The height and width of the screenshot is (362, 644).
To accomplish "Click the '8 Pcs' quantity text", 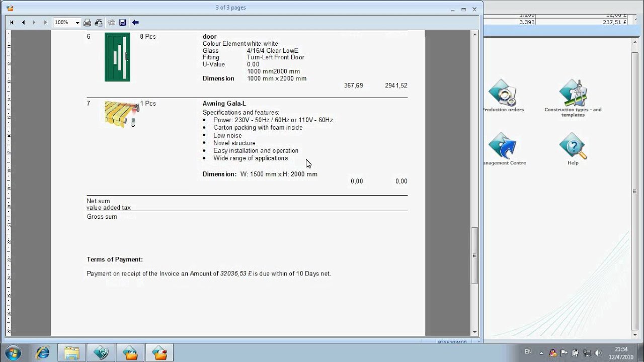I will tap(148, 37).
